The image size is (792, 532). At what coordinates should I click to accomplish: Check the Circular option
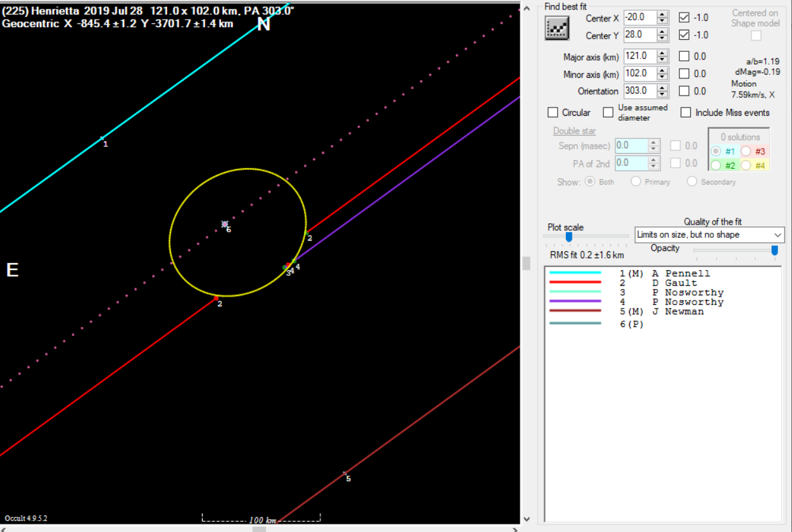(x=553, y=113)
